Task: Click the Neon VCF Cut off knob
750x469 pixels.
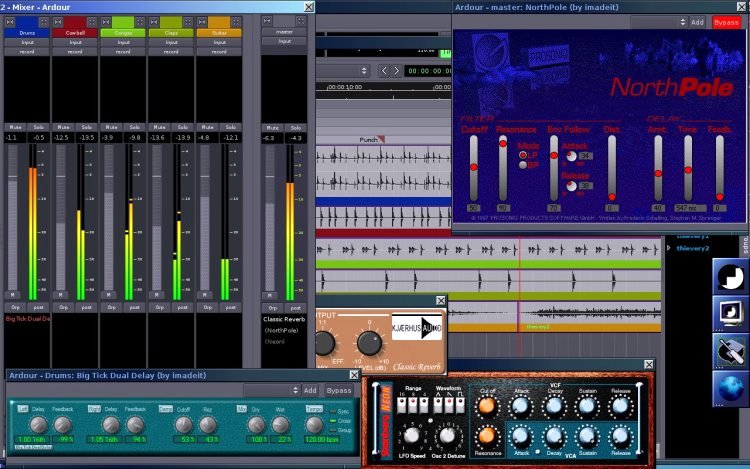Action: 487,406
